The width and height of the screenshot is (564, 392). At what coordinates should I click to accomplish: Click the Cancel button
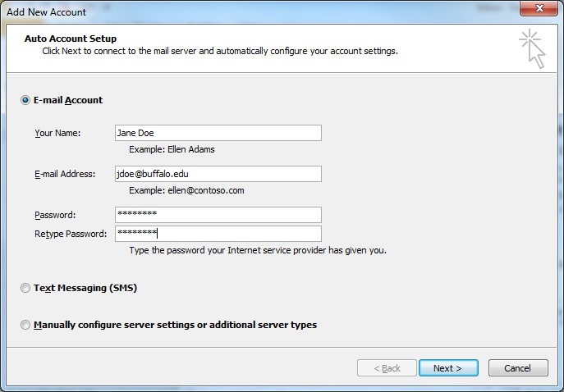tap(517, 368)
